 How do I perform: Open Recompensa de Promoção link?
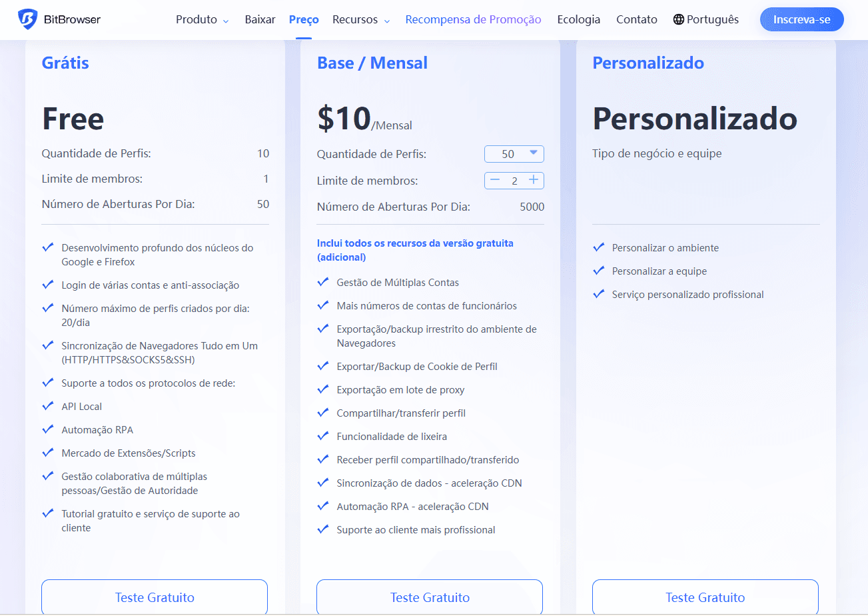(x=473, y=19)
